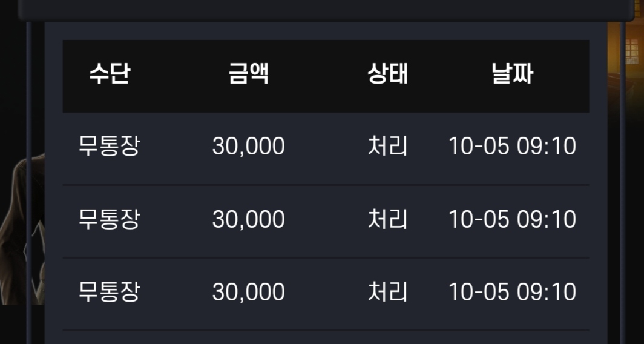Viewport: 644px width, 344px height.
Task: Click the 30,000 amount in first row
Action: pos(249,147)
